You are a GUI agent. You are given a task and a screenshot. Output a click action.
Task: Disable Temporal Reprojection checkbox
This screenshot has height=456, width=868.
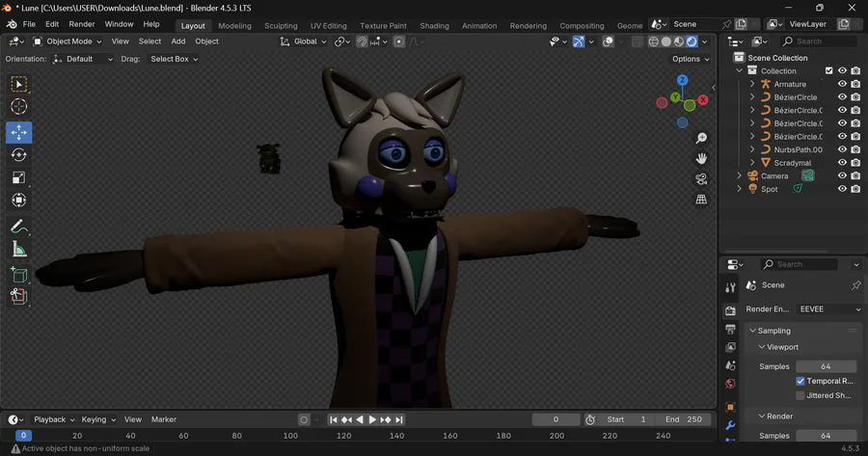tap(800, 381)
